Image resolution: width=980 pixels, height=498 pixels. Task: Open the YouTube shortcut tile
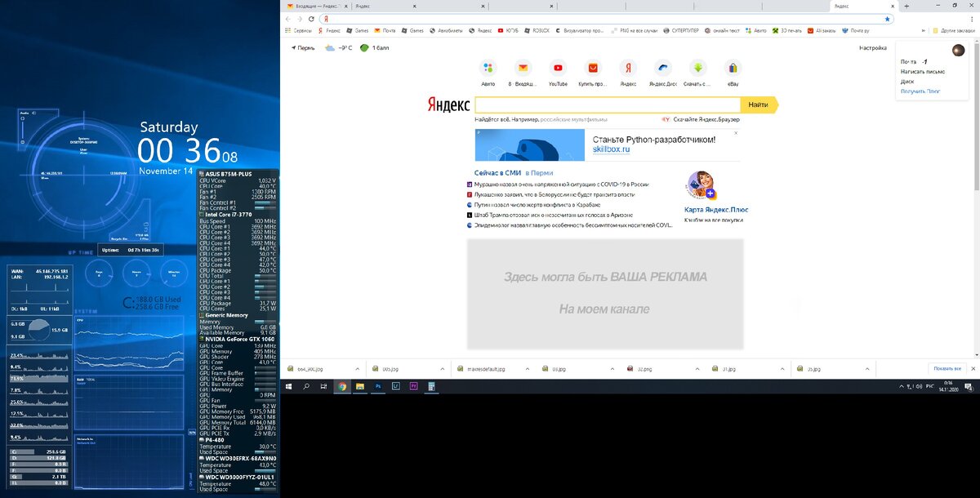click(x=558, y=73)
